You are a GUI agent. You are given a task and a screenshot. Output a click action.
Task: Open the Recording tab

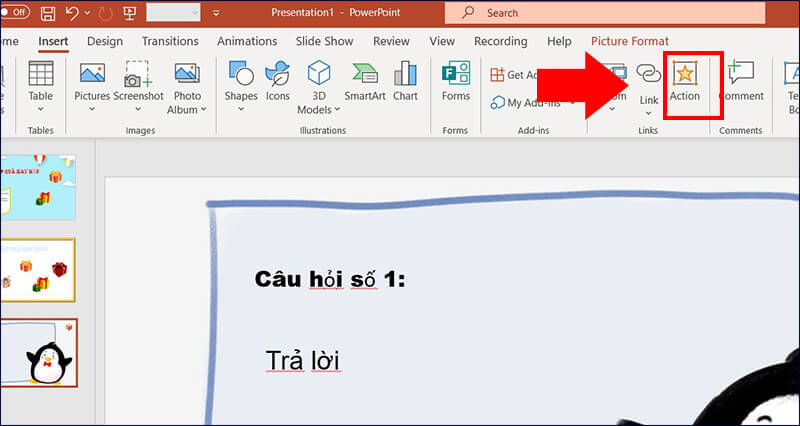(501, 41)
